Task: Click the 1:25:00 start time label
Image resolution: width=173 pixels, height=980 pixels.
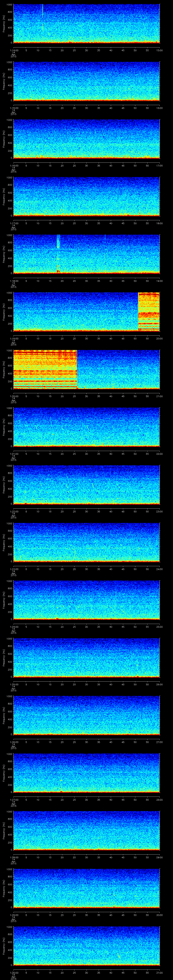Action: pos(14,684)
